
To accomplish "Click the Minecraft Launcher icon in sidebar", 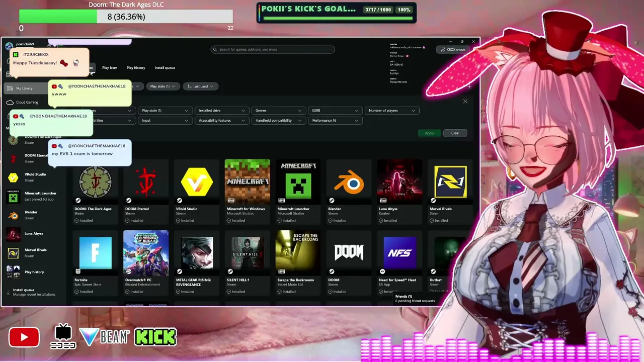I will point(14,196).
